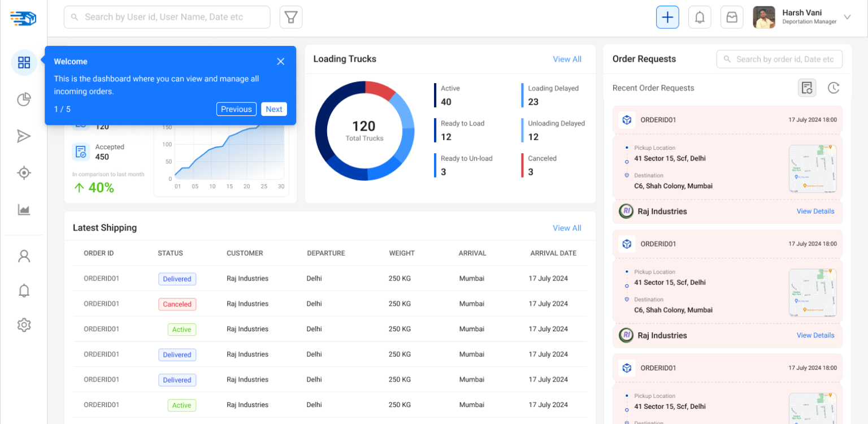Click the Canceled 3 trucks stat
Image resolution: width=868 pixels, height=424 pixels.
pyautogui.click(x=540, y=166)
